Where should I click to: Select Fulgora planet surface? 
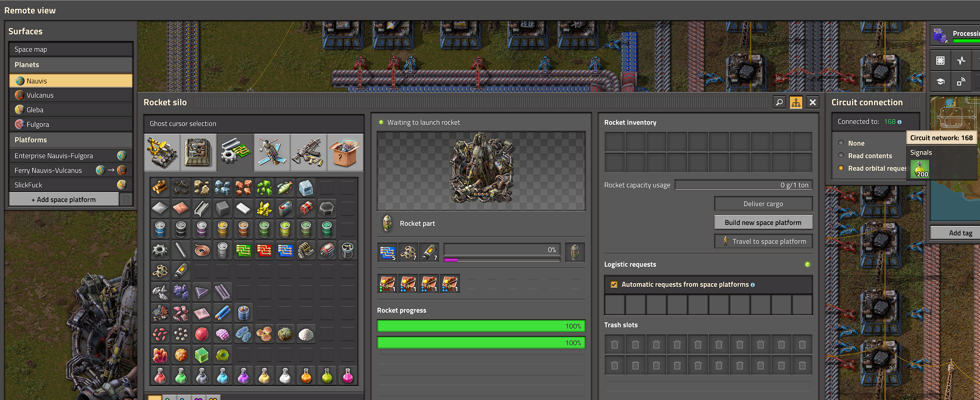[71, 124]
